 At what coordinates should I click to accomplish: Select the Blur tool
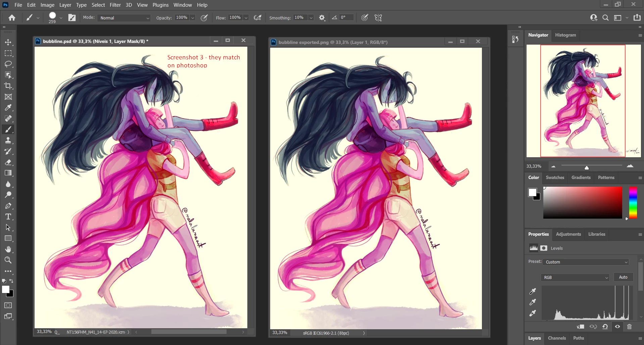(8, 184)
